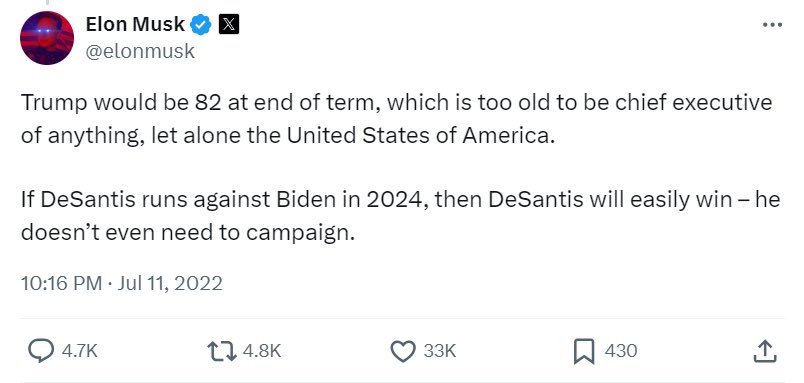Viewport: 804px width, 383px height.
Task: Open the three-dot More options menu
Action: click(x=772, y=24)
